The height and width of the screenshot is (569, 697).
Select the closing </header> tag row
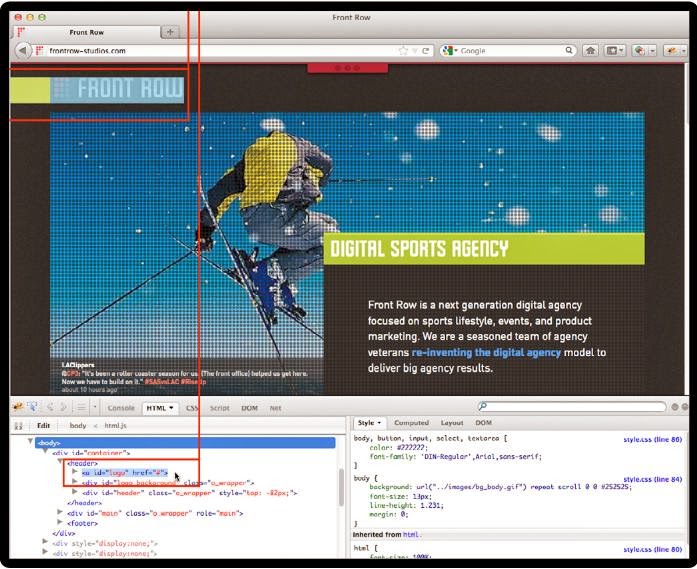pyautogui.click(x=84, y=503)
